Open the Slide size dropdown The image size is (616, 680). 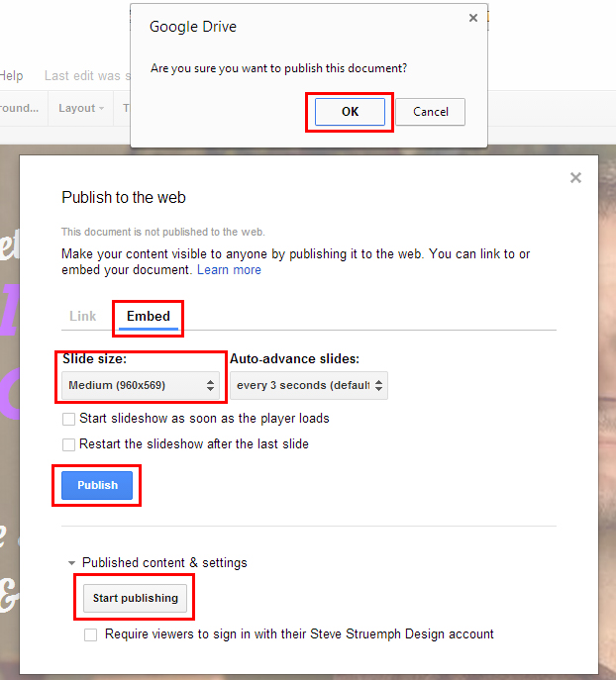[x=141, y=385]
